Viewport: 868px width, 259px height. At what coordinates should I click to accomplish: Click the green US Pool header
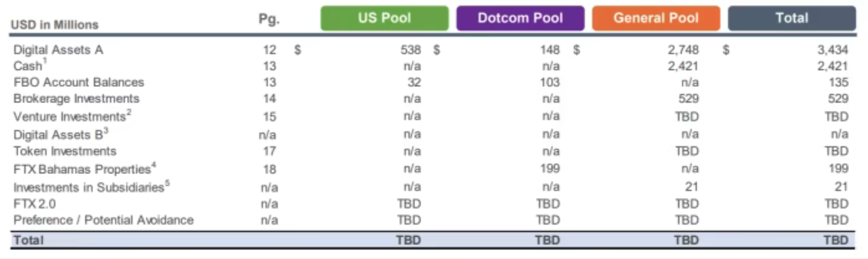(384, 18)
